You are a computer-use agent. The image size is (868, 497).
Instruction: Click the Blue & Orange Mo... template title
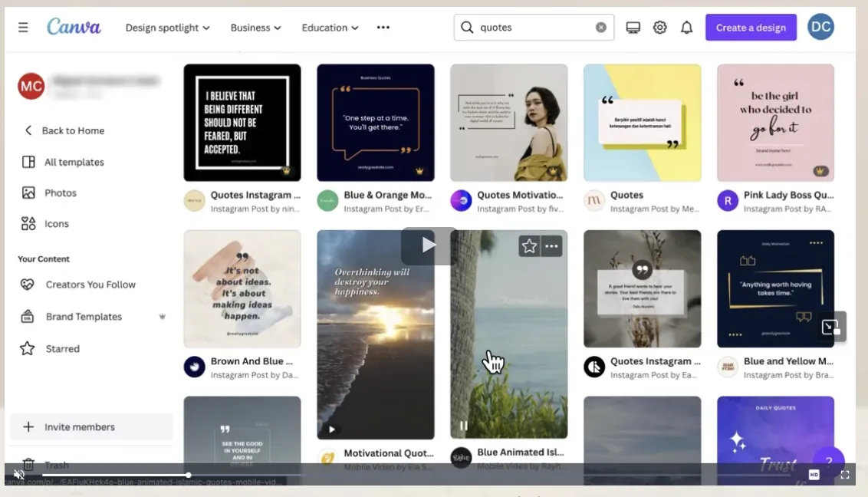pos(387,195)
